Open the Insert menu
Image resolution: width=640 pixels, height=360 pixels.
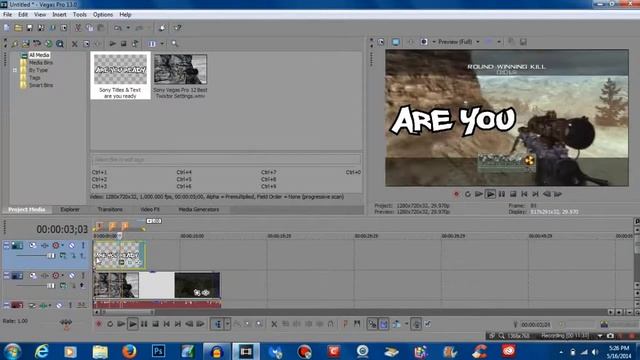(59, 15)
